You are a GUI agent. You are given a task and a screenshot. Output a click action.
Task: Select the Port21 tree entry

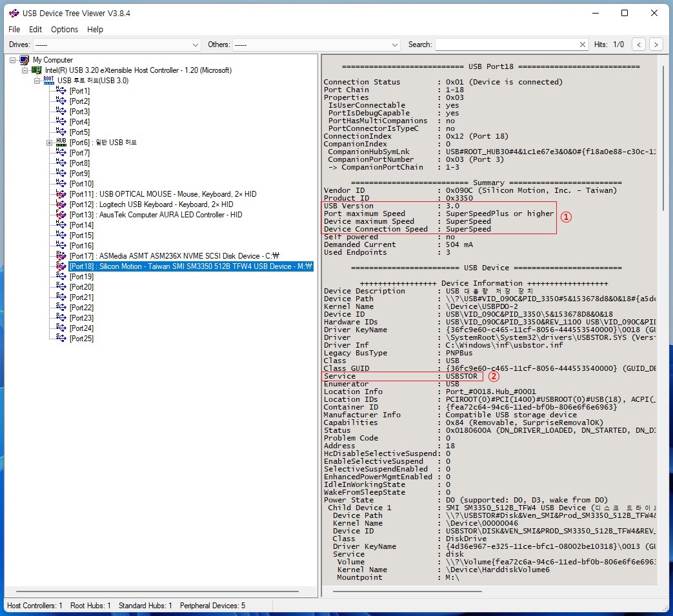81,297
